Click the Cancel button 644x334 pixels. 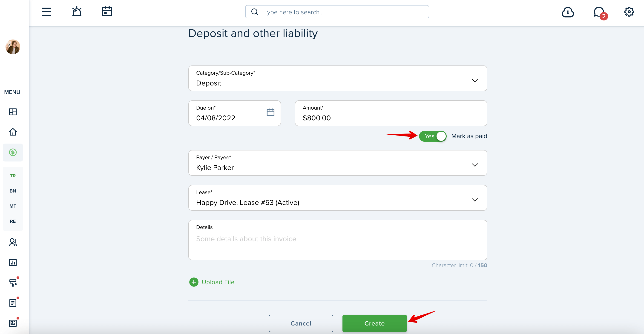[x=301, y=323]
